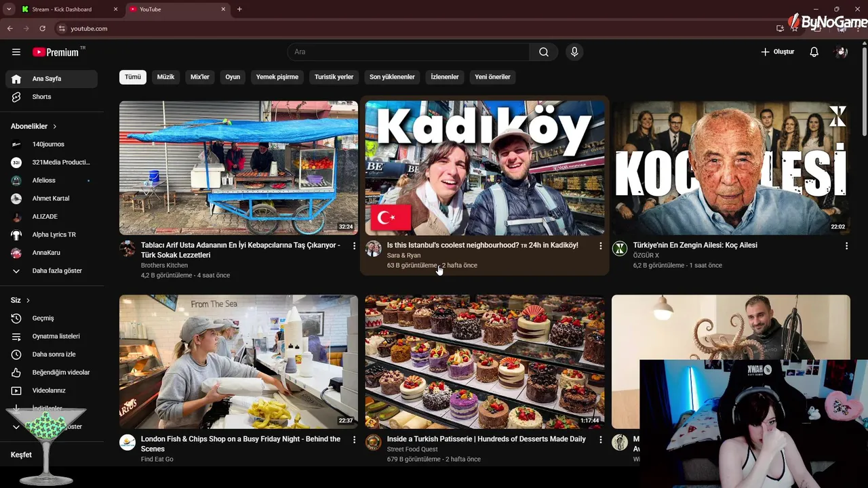Open more options for Tablacı Arif Usta video

pos(354,246)
